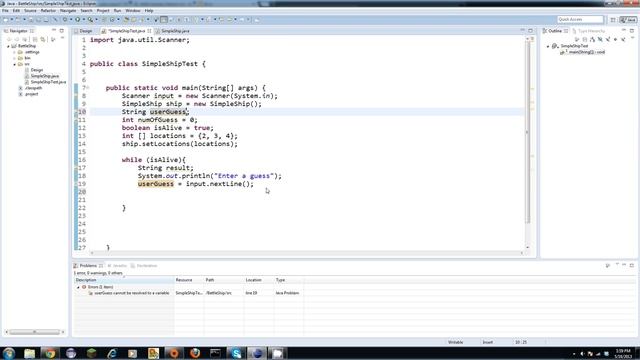Click the Save toolbar icon
The image size is (640, 360).
point(31,20)
